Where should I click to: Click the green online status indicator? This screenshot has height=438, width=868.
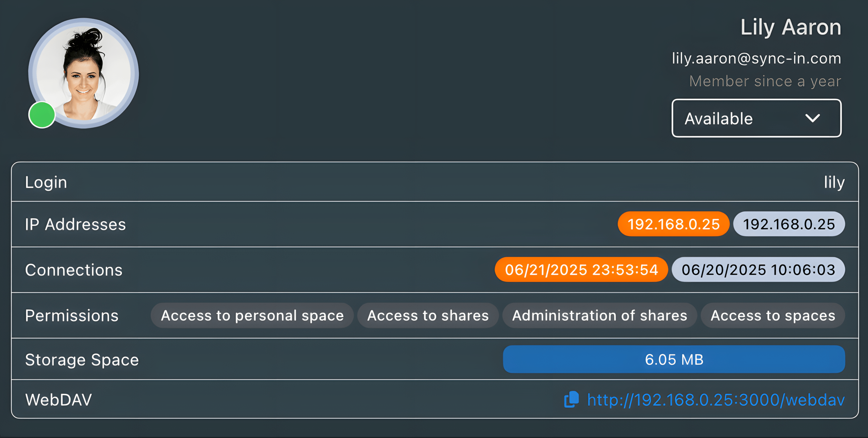click(42, 115)
